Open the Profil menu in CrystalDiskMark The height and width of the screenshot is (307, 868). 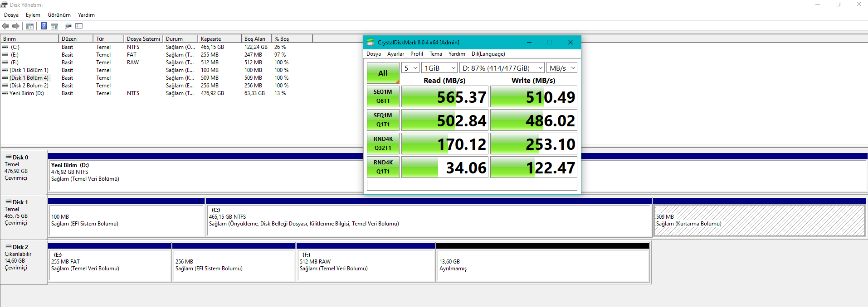tap(417, 54)
